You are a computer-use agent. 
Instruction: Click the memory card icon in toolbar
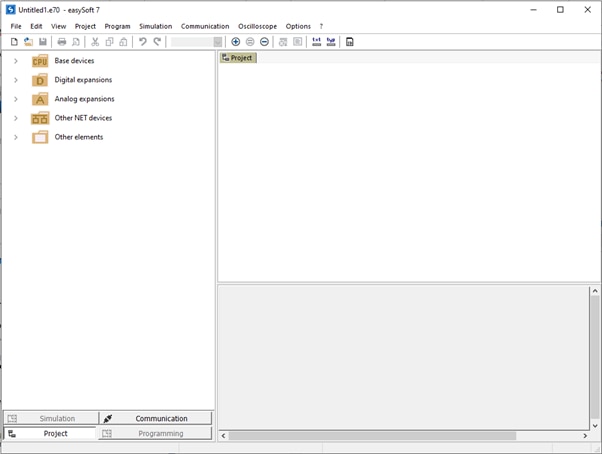pos(350,42)
